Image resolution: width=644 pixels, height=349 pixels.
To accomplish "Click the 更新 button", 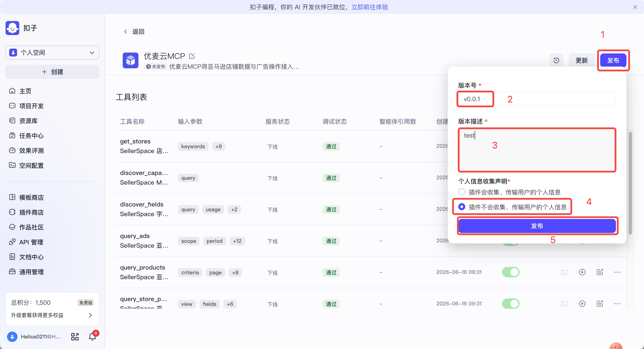I will (x=582, y=60).
